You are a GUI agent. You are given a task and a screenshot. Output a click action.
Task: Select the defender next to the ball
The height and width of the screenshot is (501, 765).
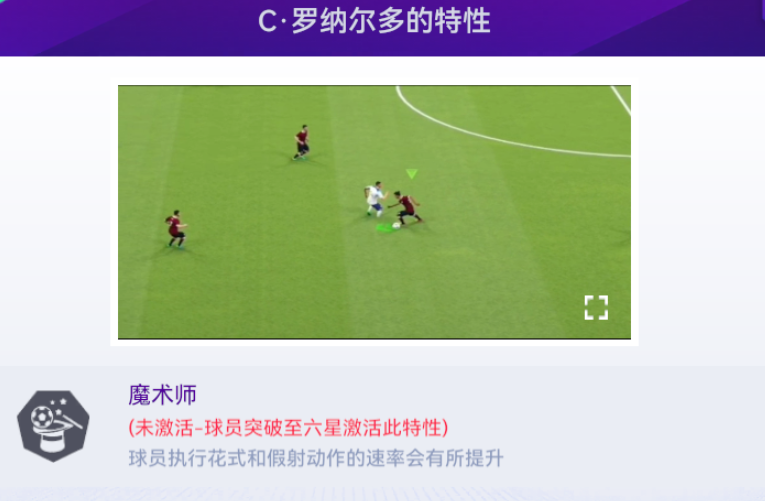407,208
